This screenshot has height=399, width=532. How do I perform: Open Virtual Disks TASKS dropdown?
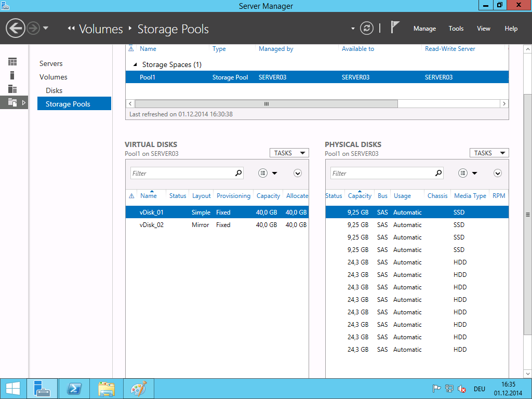[289, 153]
